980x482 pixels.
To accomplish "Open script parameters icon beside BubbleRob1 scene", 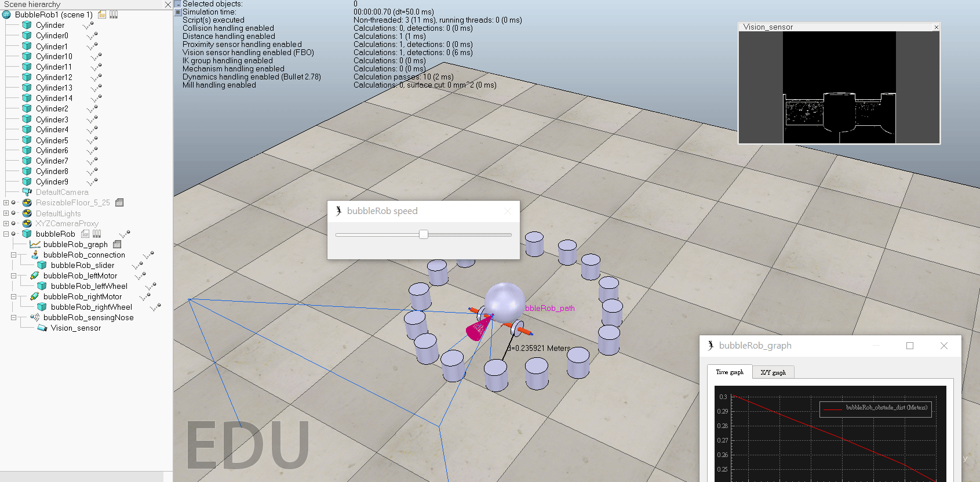I will pos(114,15).
